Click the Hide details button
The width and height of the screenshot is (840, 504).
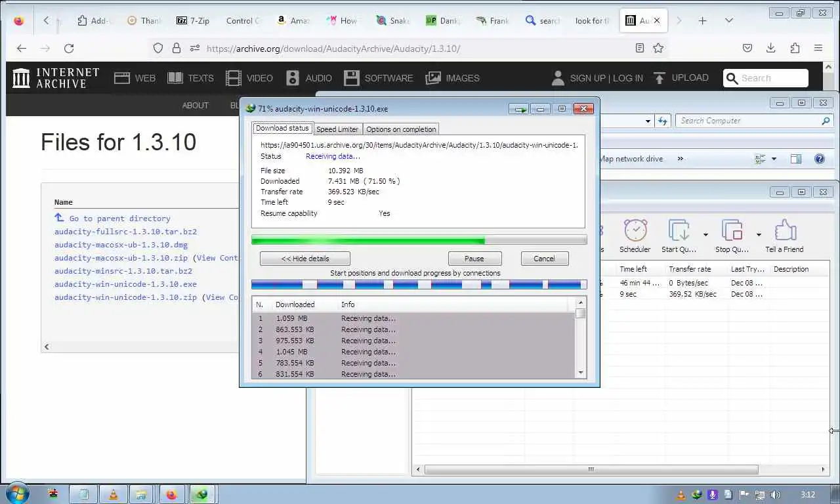pyautogui.click(x=305, y=259)
